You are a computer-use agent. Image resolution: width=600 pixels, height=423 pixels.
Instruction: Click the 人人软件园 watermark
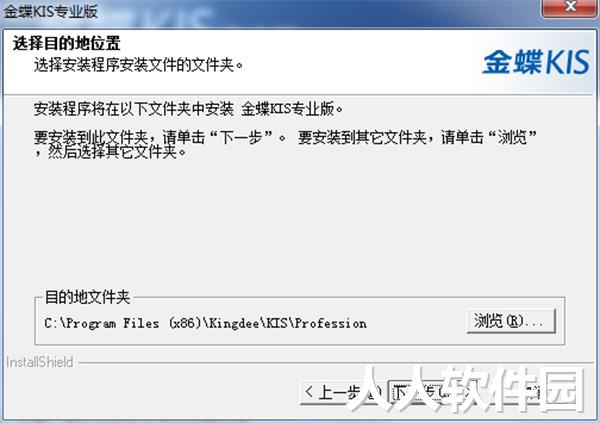point(467,390)
